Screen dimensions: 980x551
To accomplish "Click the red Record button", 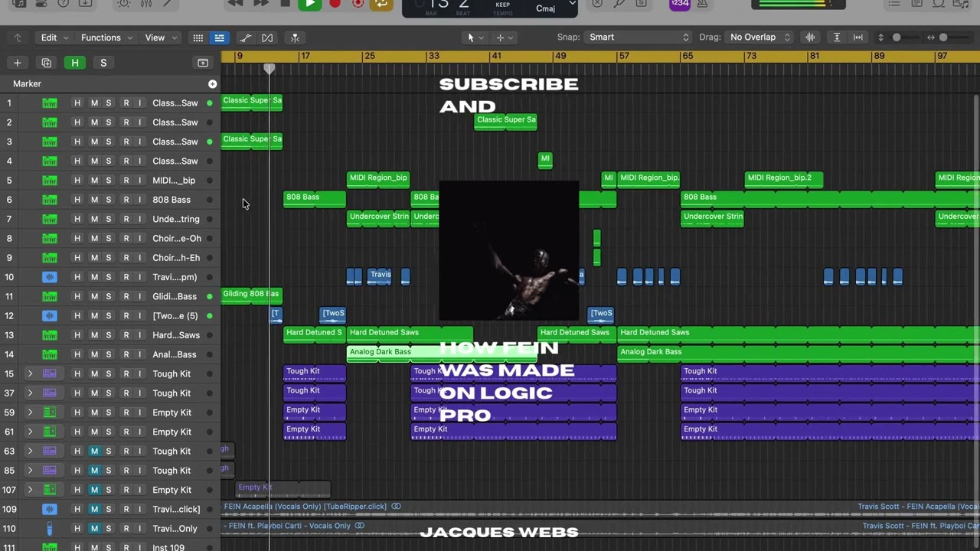I will click(335, 4).
